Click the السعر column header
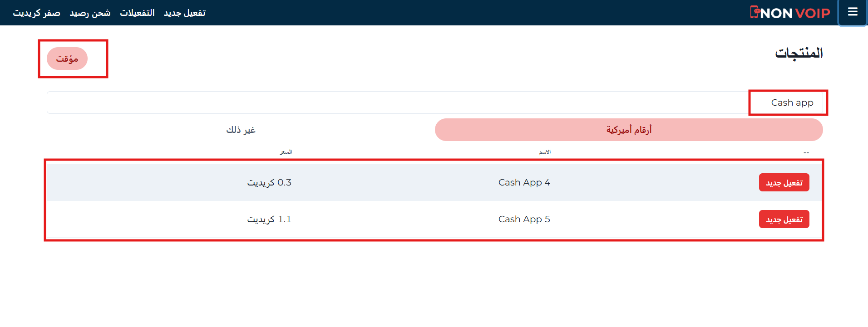The width and height of the screenshot is (868, 327). pos(286,152)
